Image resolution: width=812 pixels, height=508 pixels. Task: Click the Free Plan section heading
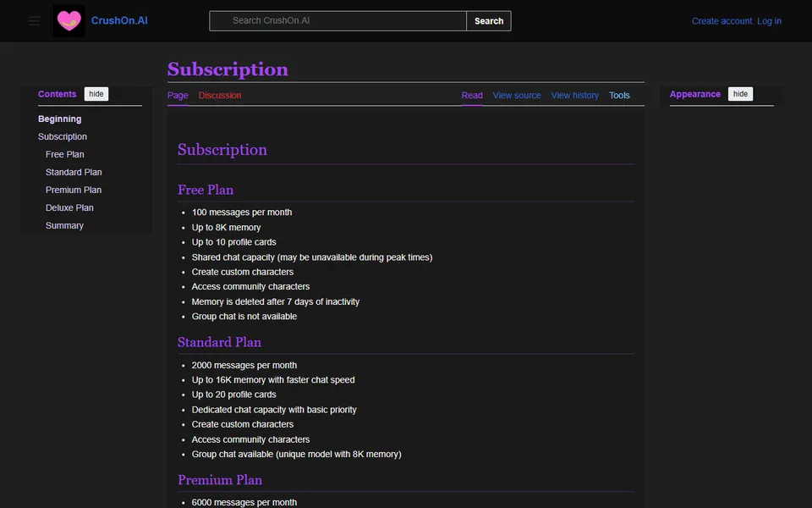(206, 190)
